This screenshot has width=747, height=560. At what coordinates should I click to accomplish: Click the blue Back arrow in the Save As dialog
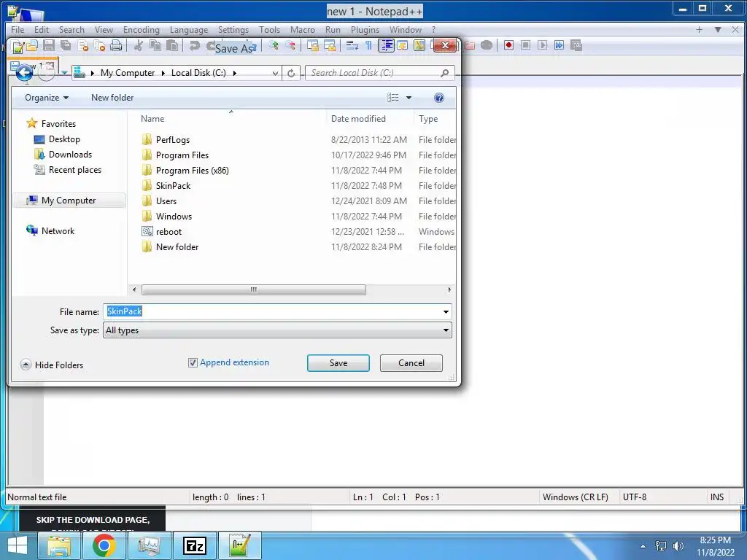[24, 73]
